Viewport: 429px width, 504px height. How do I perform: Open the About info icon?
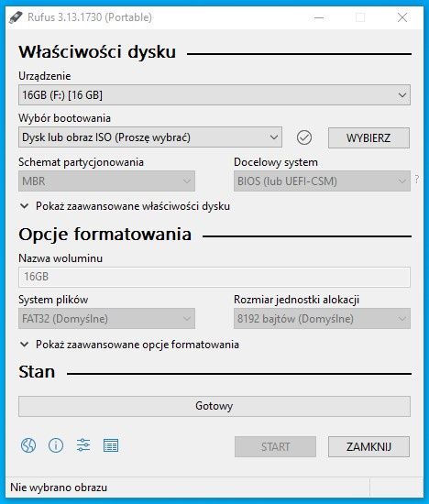56,445
